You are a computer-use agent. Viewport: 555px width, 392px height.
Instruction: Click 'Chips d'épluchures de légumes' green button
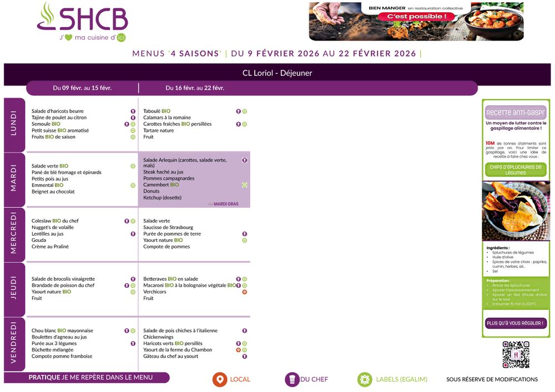[x=516, y=170]
